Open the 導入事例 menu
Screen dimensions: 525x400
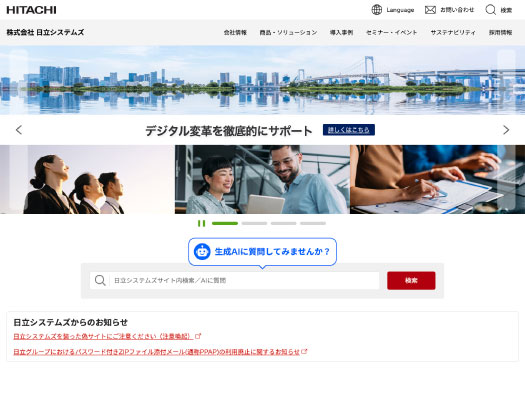[x=341, y=32]
